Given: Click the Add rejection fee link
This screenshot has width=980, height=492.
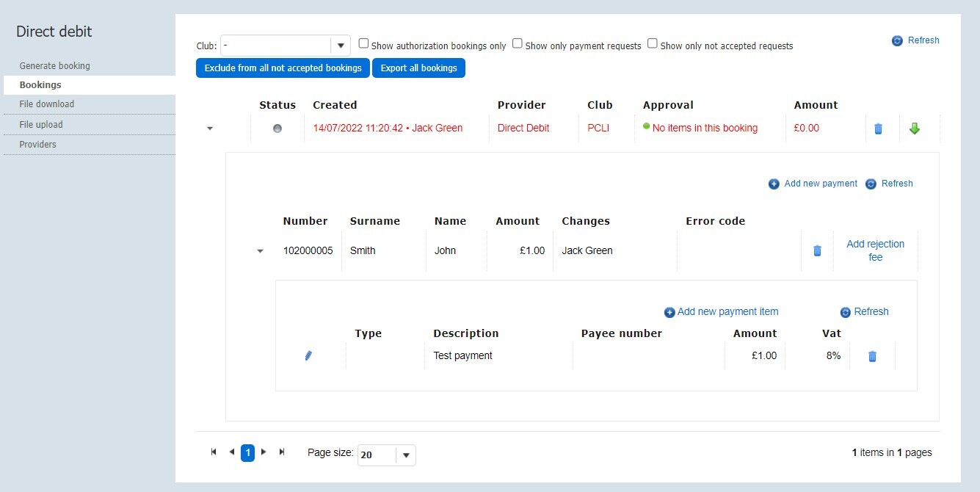Looking at the screenshot, I should [875, 250].
